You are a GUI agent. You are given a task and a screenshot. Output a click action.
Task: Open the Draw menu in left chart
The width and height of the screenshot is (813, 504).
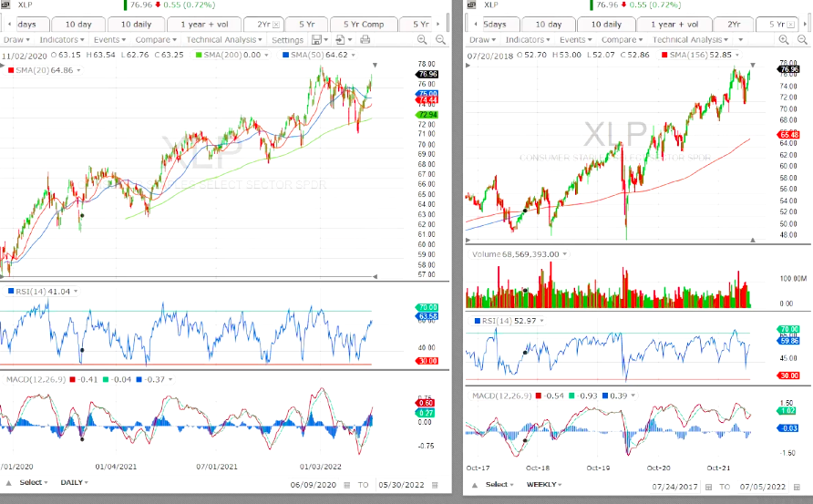[16, 39]
